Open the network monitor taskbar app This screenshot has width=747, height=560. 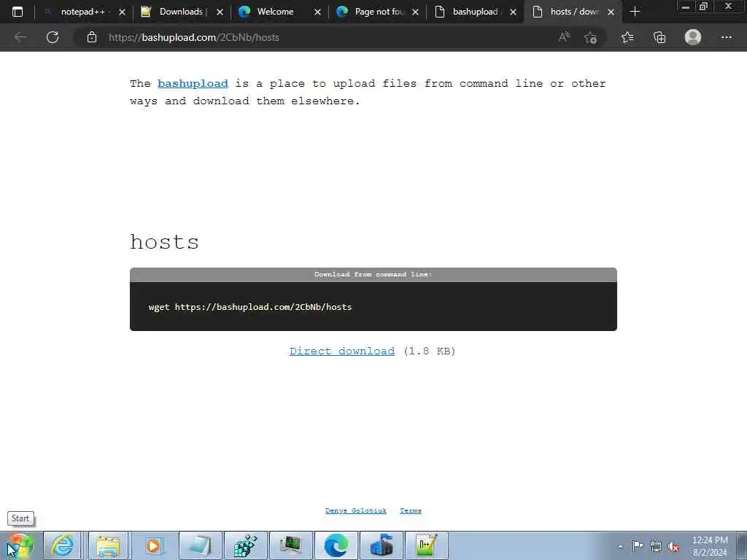point(290,545)
